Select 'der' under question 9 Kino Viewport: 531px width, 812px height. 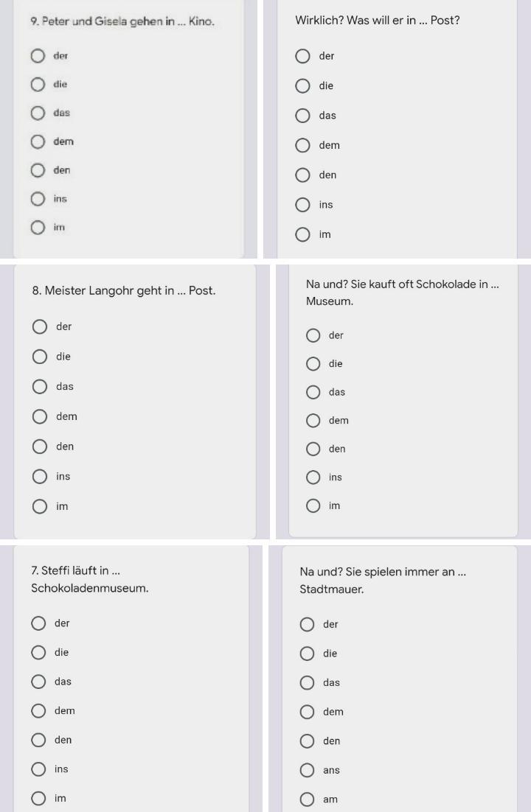click(38, 56)
